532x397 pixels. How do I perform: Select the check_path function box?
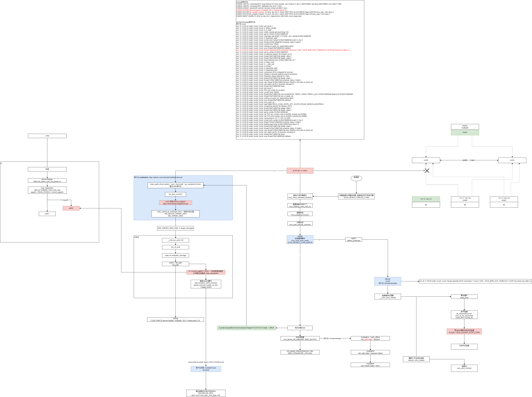point(175,185)
